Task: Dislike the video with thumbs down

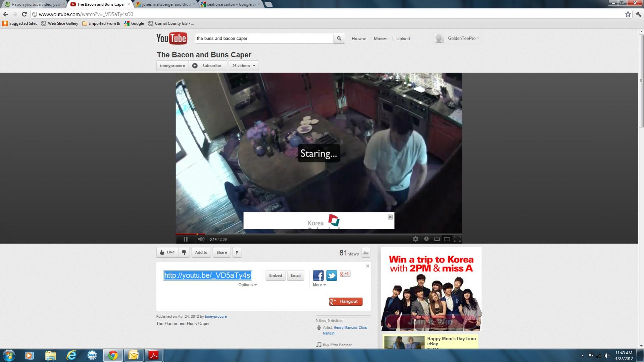Action: pyautogui.click(x=184, y=252)
